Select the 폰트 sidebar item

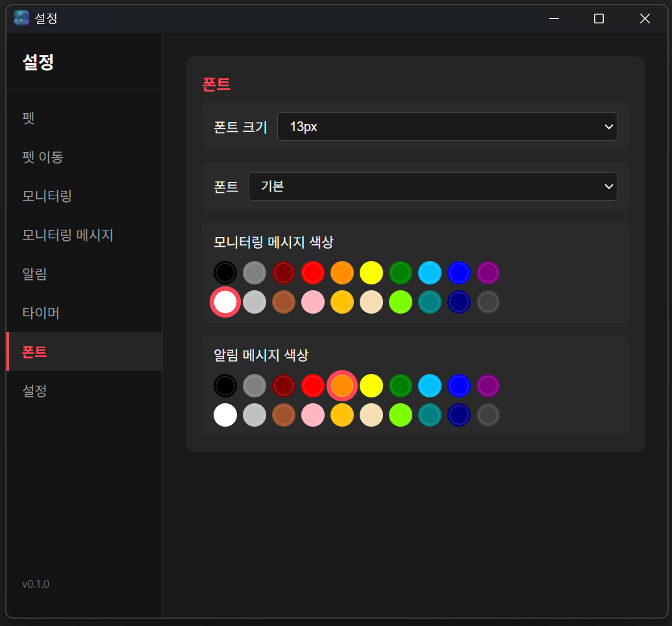coord(84,351)
